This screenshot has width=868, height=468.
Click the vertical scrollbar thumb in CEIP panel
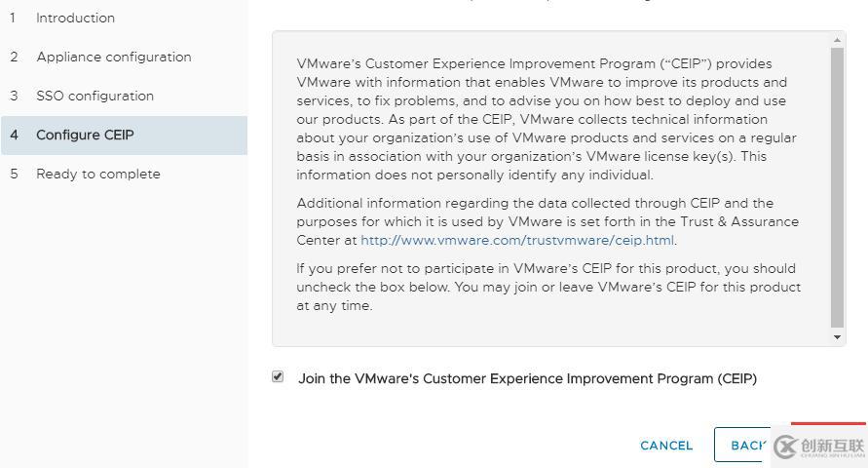click(837, 187)
